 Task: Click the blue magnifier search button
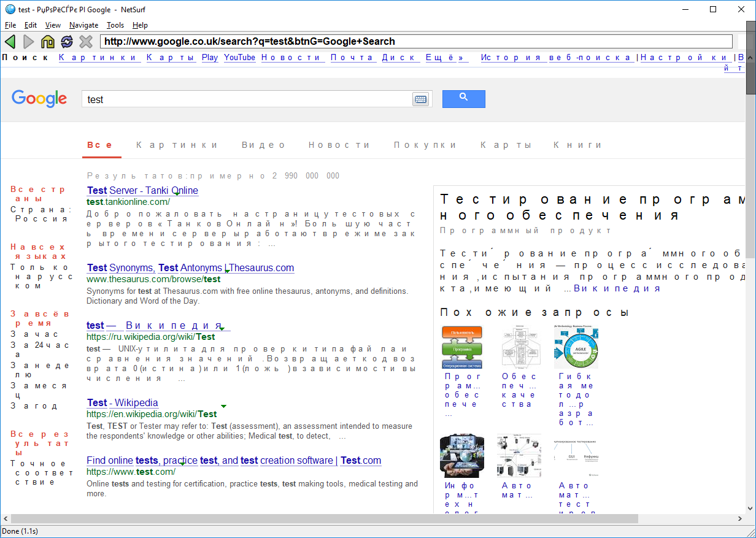tap(463, 99)
